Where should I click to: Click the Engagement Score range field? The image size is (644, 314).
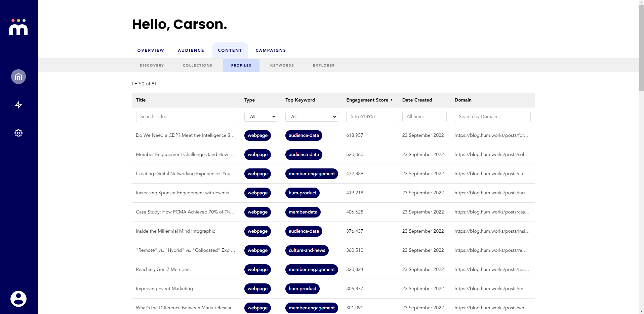[x=370, y=117]
